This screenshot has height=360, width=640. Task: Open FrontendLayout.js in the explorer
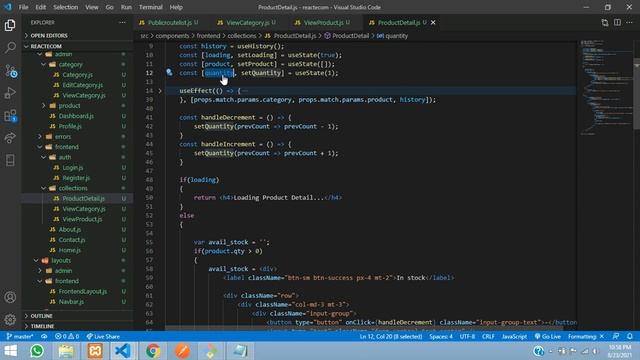pos(82,291)
